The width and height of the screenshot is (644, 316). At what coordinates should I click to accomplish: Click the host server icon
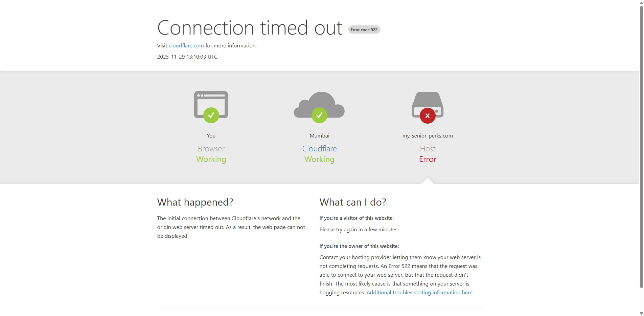[x=428, y=101]
